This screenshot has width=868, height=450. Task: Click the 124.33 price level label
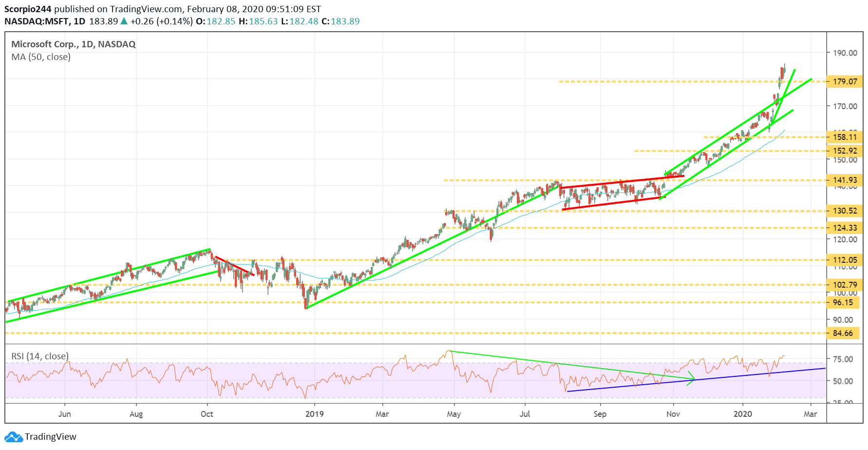pos(845,228)
